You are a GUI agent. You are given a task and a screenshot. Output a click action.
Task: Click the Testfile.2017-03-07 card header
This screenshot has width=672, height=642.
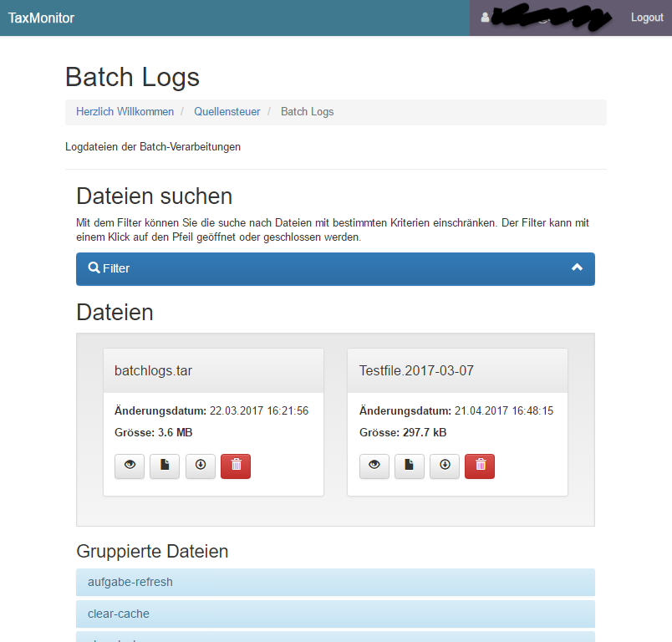458,370
